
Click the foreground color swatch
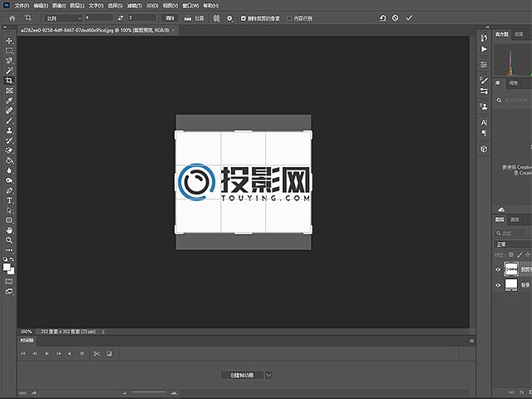click(7, 268)
